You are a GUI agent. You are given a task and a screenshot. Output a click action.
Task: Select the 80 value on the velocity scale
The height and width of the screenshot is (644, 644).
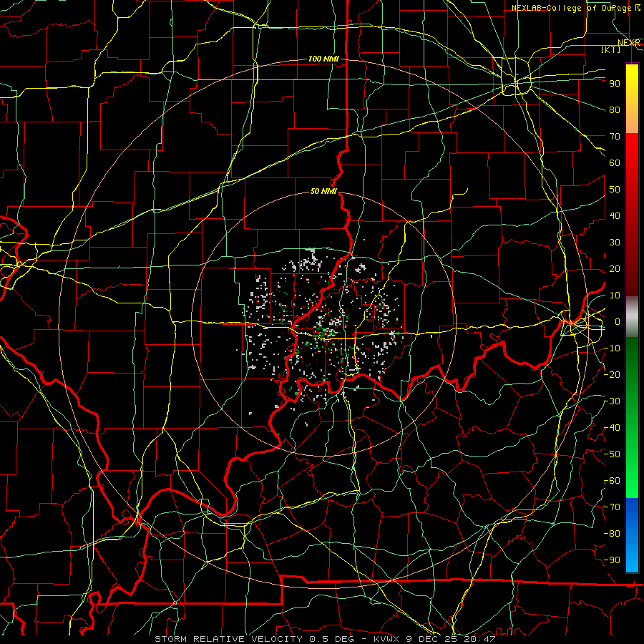(x=615, y=109)
